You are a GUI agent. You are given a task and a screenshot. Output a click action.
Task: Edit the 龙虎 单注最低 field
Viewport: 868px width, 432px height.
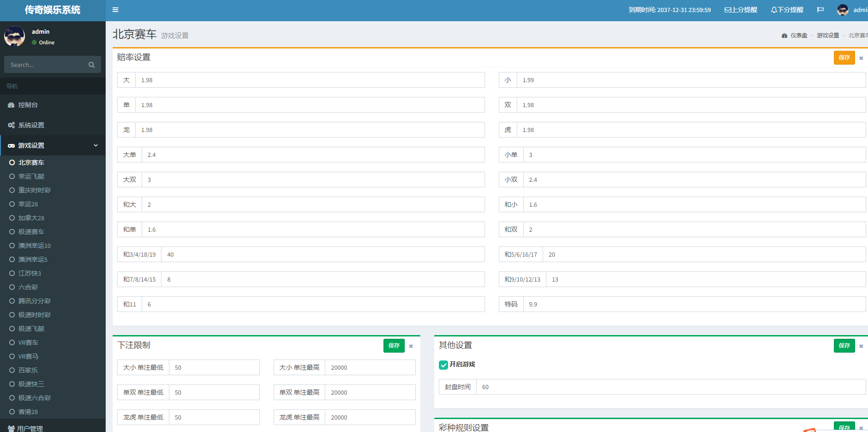click(x=214, y=417)
